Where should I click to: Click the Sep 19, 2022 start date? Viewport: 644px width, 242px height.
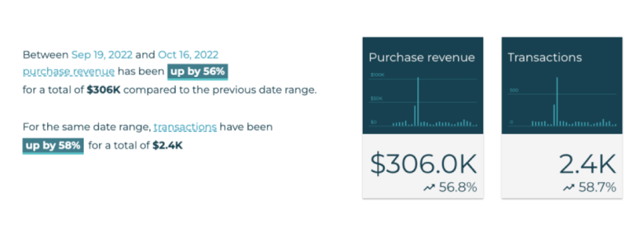coord(102,55)
